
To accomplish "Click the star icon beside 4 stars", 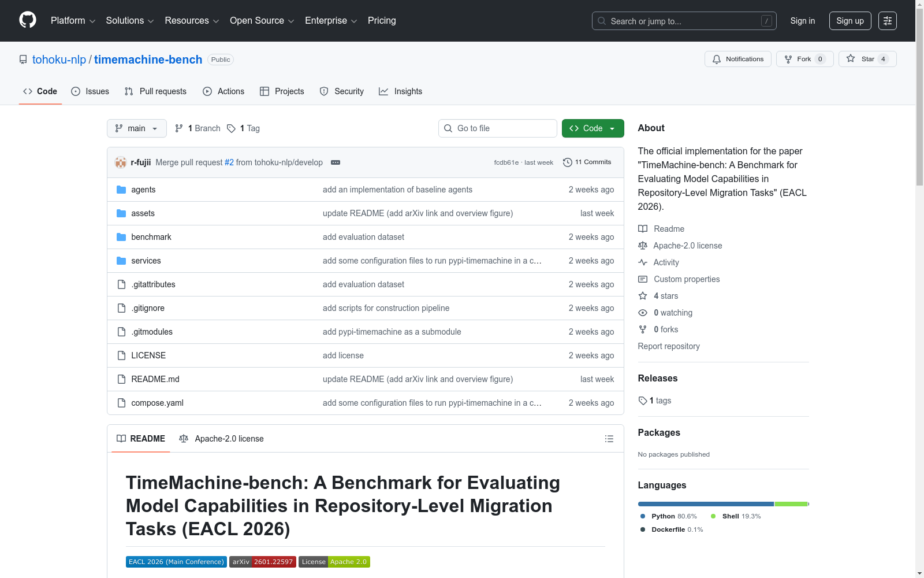I will tap(643, 296).
